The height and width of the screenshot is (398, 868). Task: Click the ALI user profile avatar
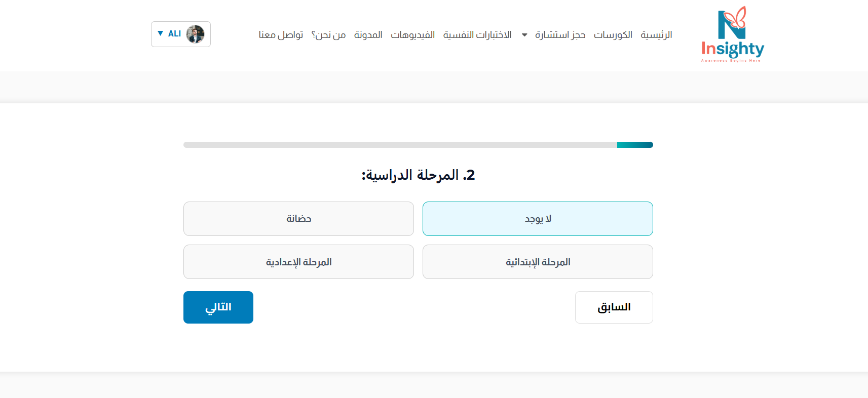click(x=195, y=34)
